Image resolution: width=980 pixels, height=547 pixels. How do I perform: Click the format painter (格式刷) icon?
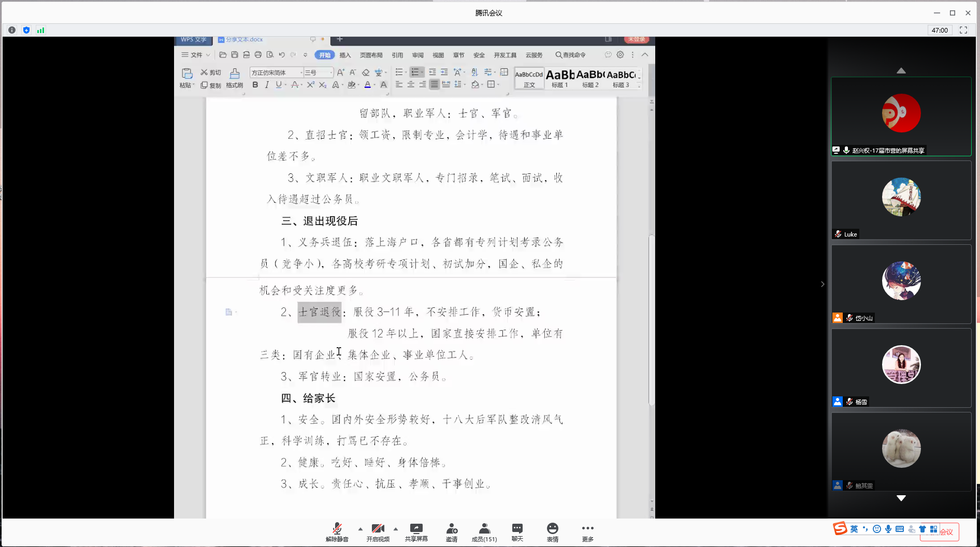tap(235, 78)
